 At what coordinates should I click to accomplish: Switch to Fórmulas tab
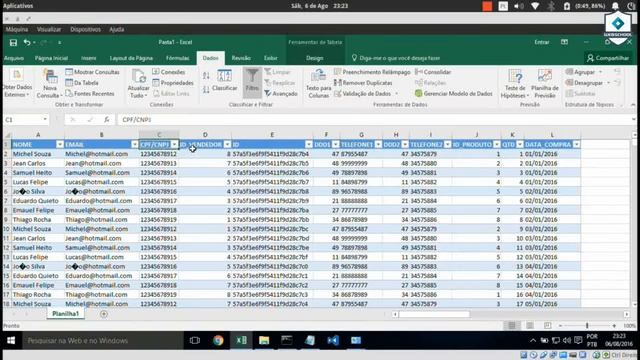click(x=178, y=58)
